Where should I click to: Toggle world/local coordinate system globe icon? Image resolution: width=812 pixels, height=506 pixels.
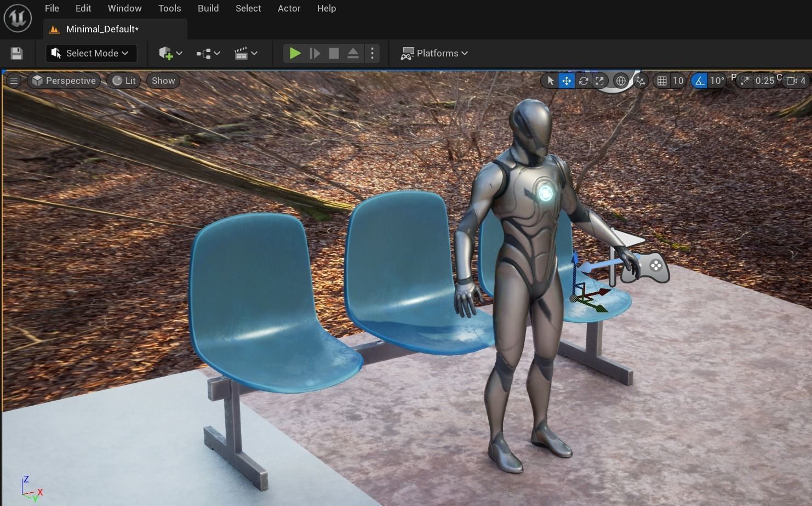click(x=621, y=81)
